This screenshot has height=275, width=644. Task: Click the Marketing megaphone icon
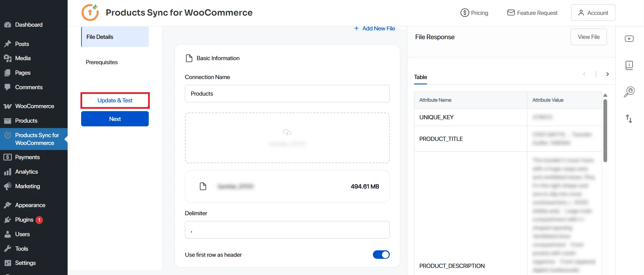pos(7,186)
